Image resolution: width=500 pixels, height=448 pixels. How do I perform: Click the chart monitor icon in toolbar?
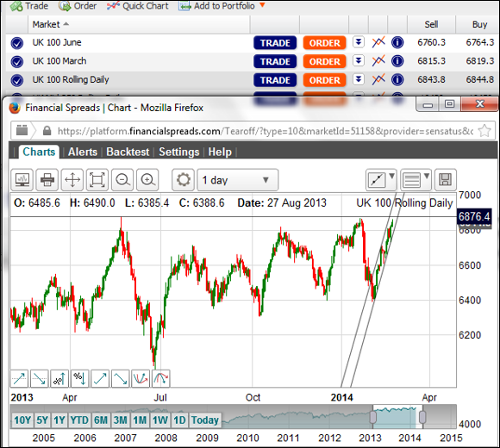pyautogui.click(x=22, y=180)
